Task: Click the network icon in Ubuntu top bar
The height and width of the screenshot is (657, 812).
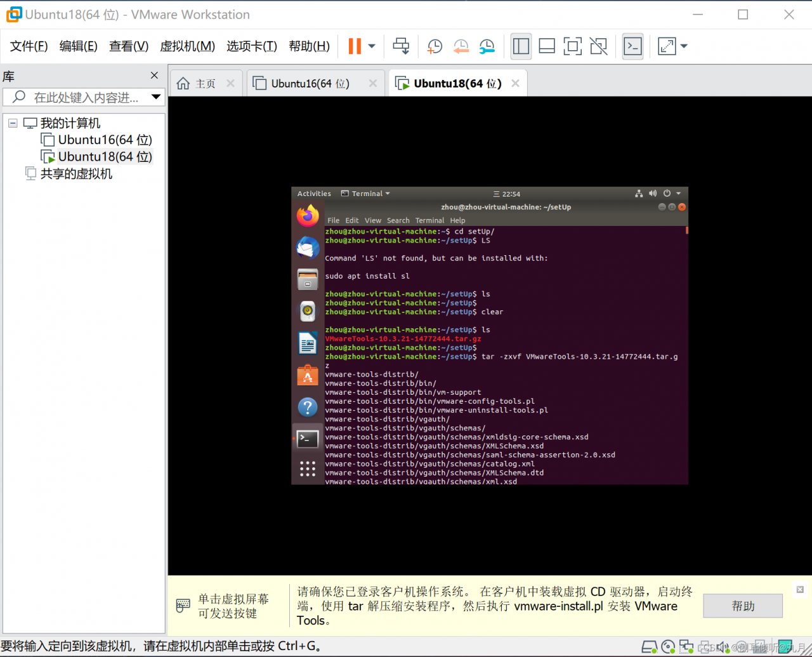Action: pos(639,194)
